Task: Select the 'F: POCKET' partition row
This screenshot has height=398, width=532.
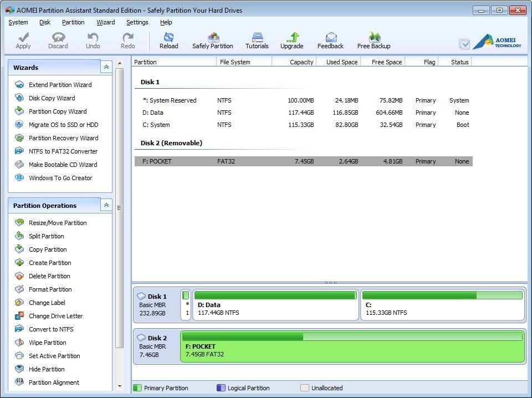Action: 304,161
